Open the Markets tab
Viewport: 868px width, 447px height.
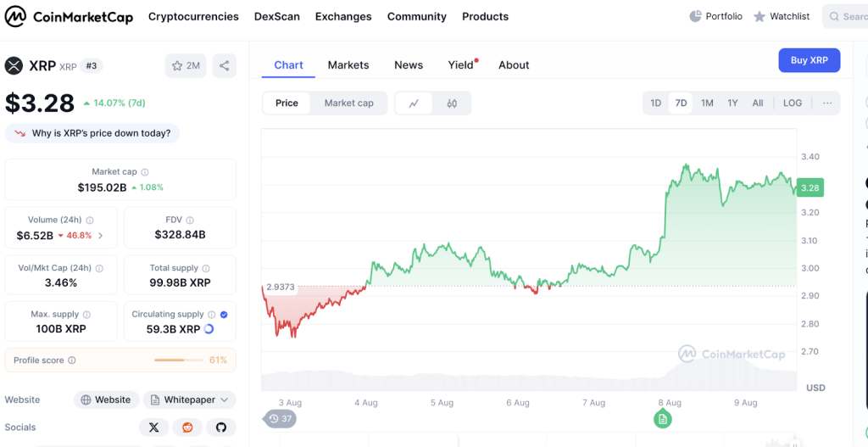click(x=348, y=64)
